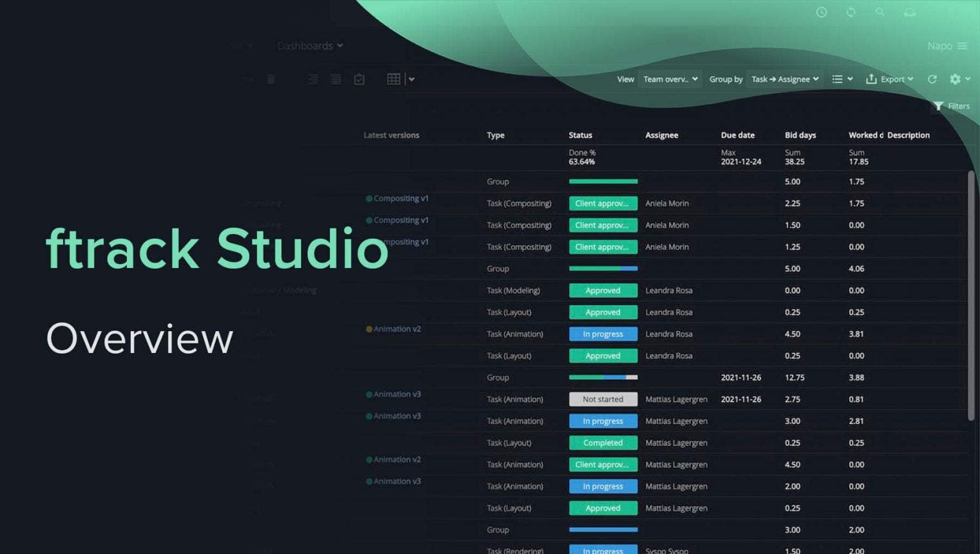Open the Group by Task → Assignee dropdown
The height and width of the screenshot is (554, 980).
point(784,79)
